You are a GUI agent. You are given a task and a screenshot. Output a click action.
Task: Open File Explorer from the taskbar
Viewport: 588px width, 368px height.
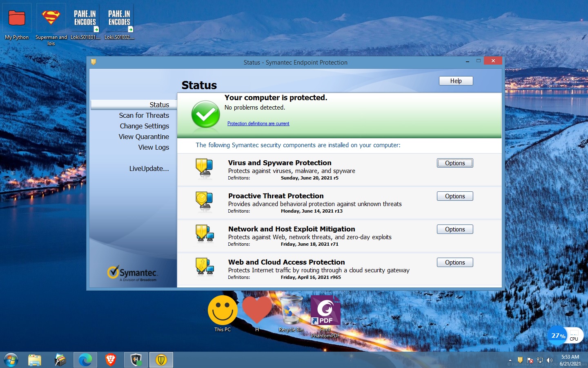pyautogui.click(x=35, y=360)
